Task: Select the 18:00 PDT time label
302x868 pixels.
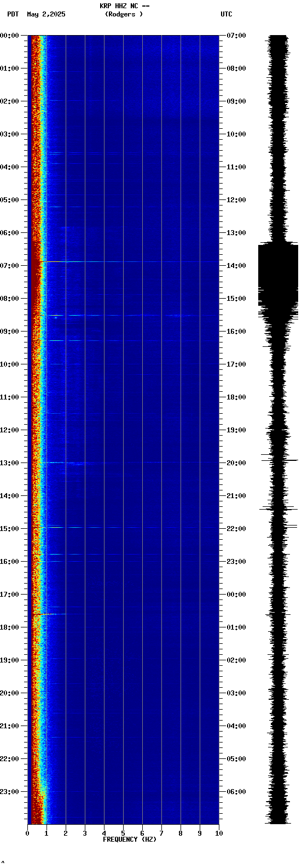Action: point(9,627)
